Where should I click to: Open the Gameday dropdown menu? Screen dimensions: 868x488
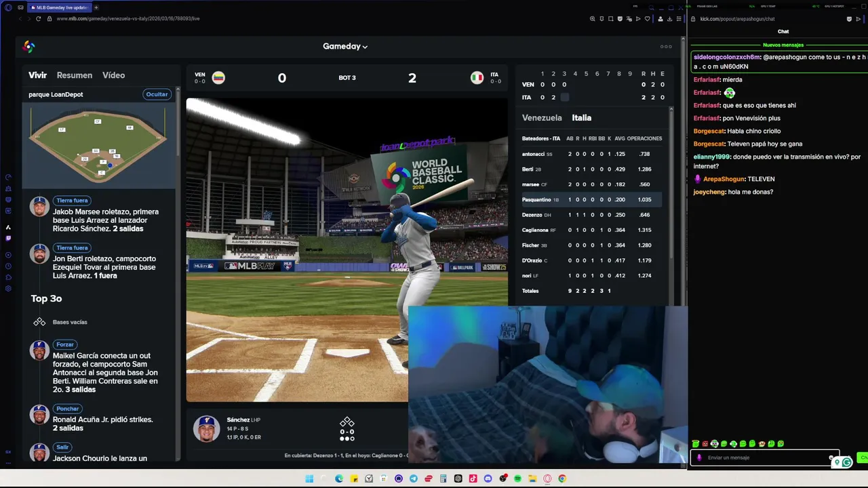[x=345, y=47]
